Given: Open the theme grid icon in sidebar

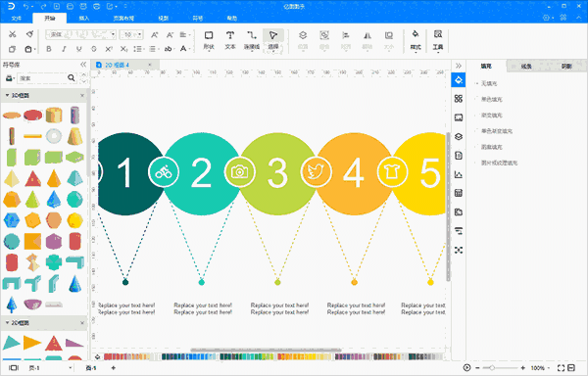Looking at the screenshot, I should (459, 99).
